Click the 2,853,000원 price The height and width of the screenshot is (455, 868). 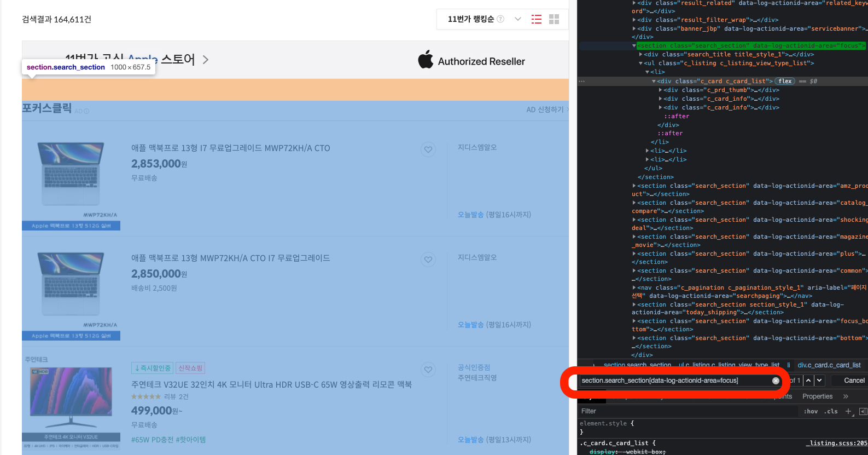click(159, 164)
